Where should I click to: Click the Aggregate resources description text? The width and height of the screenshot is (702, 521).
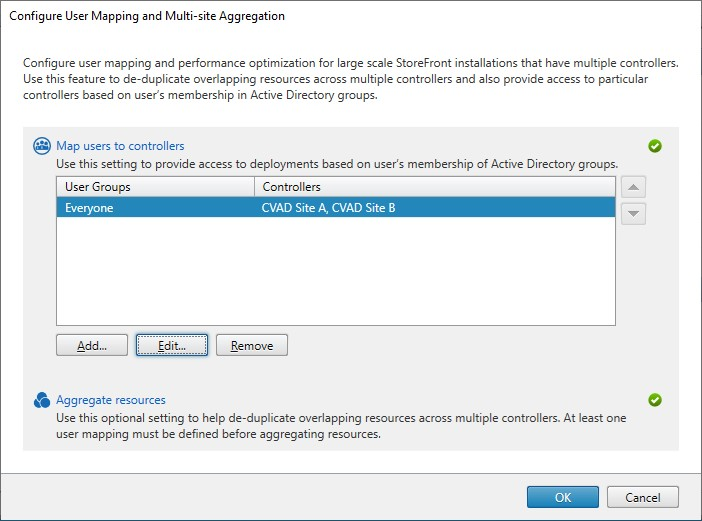coord(340,425)
